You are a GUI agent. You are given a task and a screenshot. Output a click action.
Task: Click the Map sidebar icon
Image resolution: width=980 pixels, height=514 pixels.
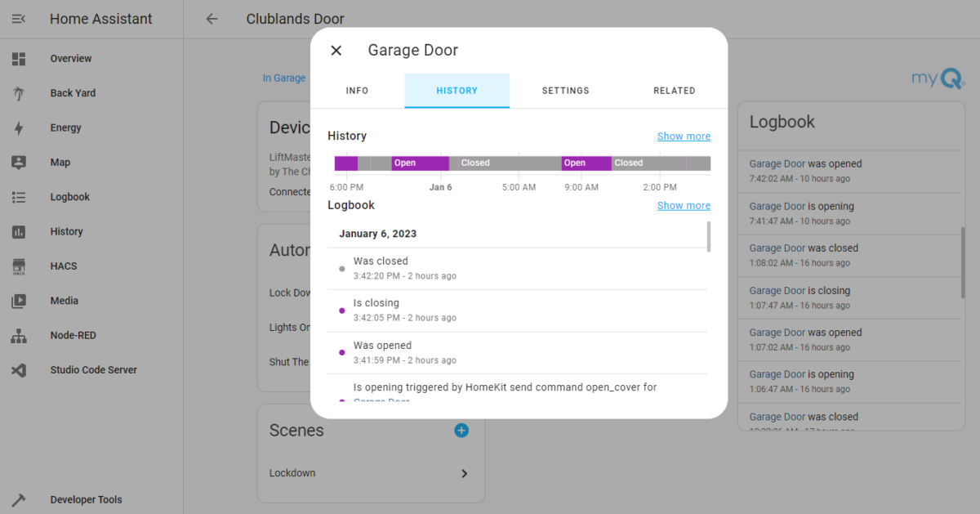[20, 162]
